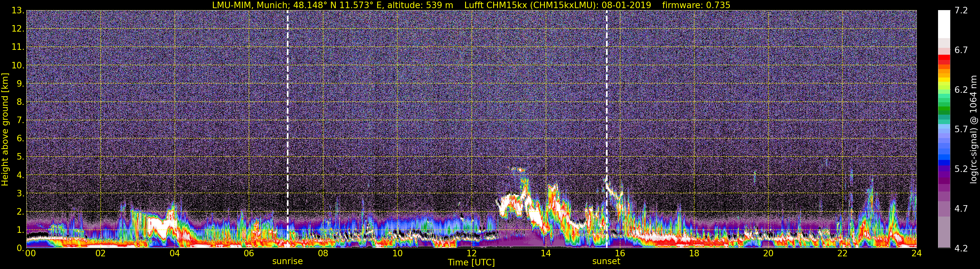Click the colorbar tick label '6.2'

[961, 90]
